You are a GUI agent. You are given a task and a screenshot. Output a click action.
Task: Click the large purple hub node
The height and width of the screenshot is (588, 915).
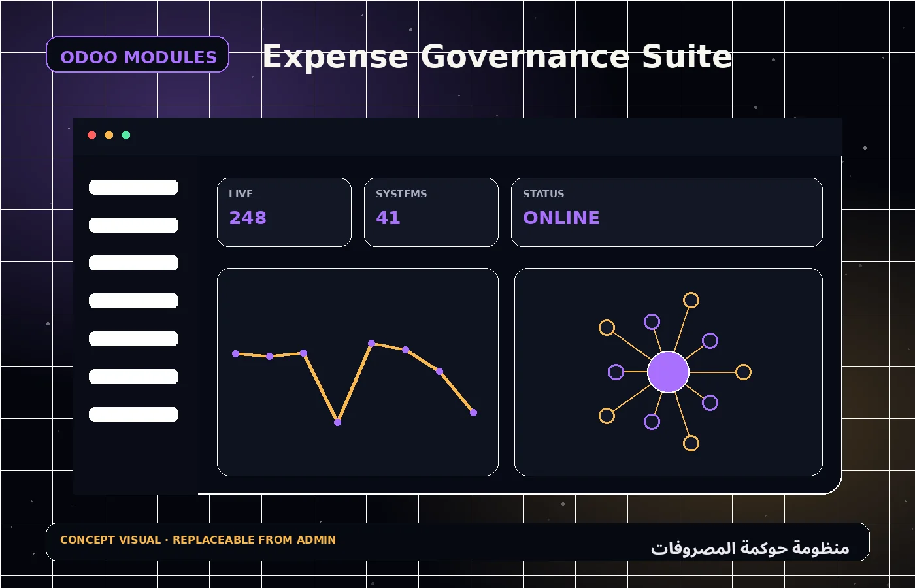pos(668,372)
